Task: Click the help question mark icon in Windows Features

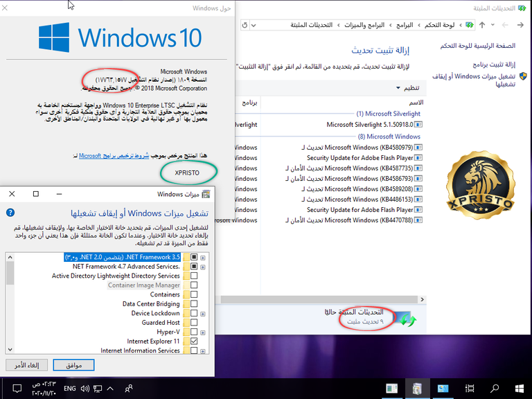Action: [10, 213]
